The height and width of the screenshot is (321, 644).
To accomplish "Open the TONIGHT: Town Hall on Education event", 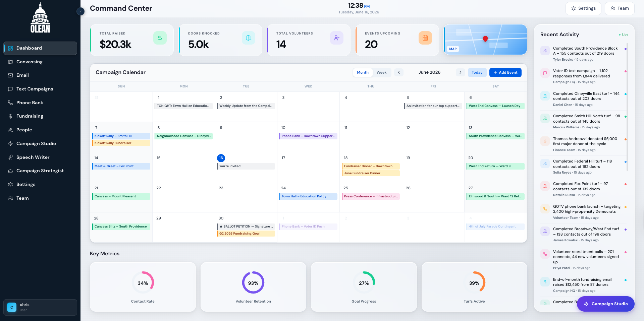I will tap(183, 106).
